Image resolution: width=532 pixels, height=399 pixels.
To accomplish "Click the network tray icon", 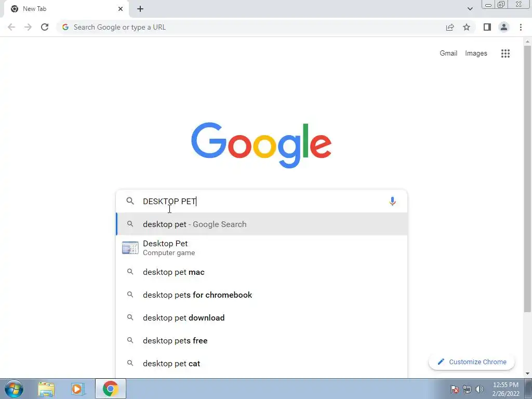I will tap(467, 389).
